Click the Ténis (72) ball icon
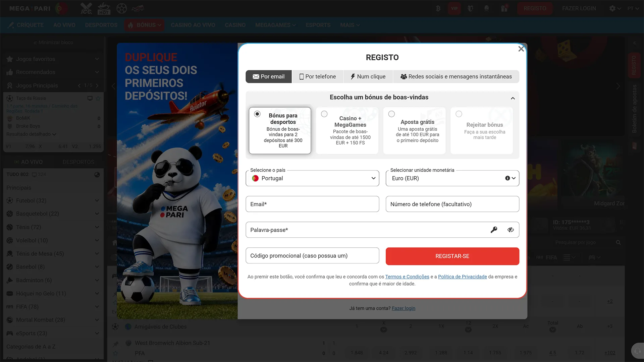 [x=10, y=227]
